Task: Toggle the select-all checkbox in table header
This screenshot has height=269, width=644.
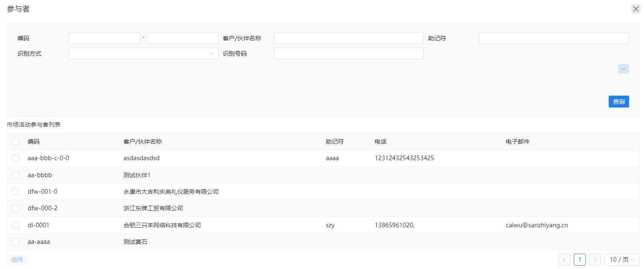Action: (x=16, y=142)
